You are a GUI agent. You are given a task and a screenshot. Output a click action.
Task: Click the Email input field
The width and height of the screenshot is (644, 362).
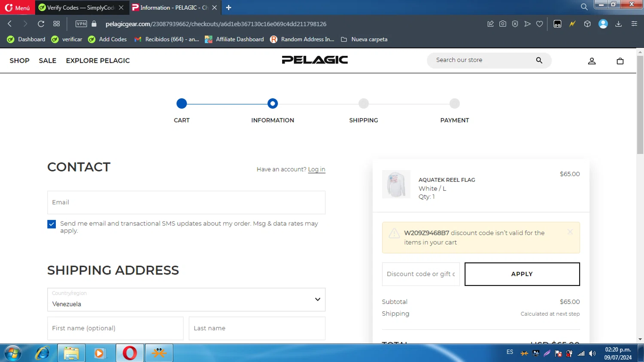click(186, 202)
